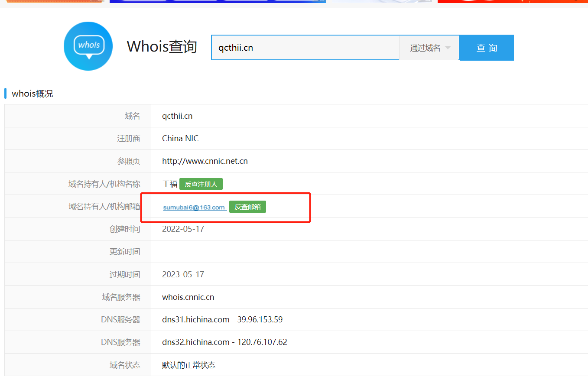The width and height of the screenshot is (588, 380).
Task: Click the blue whois logo icon
Action: pos(88,46)
